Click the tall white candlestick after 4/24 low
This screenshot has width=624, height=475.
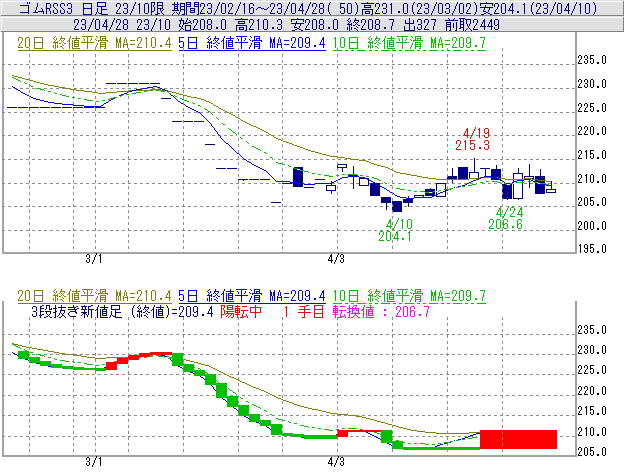[518, 186]
